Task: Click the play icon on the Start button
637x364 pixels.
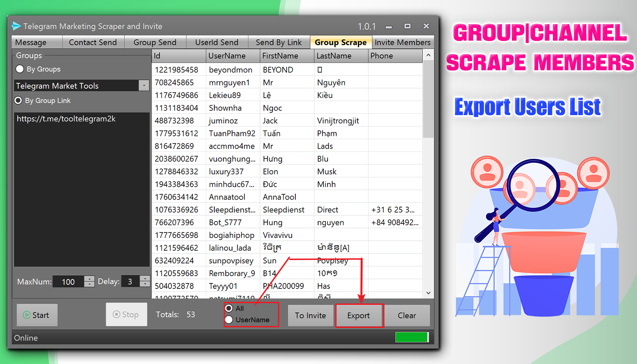Action: coord(27,314)
